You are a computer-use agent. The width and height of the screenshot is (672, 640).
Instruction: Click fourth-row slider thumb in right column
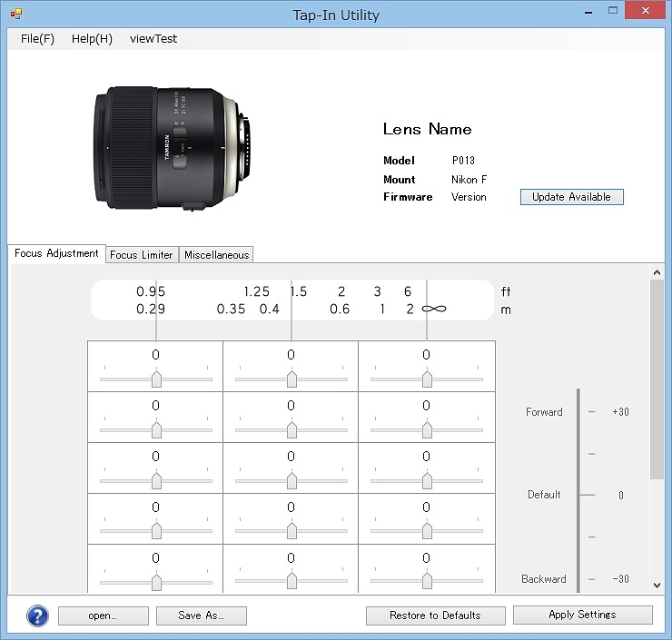[428, 531]
